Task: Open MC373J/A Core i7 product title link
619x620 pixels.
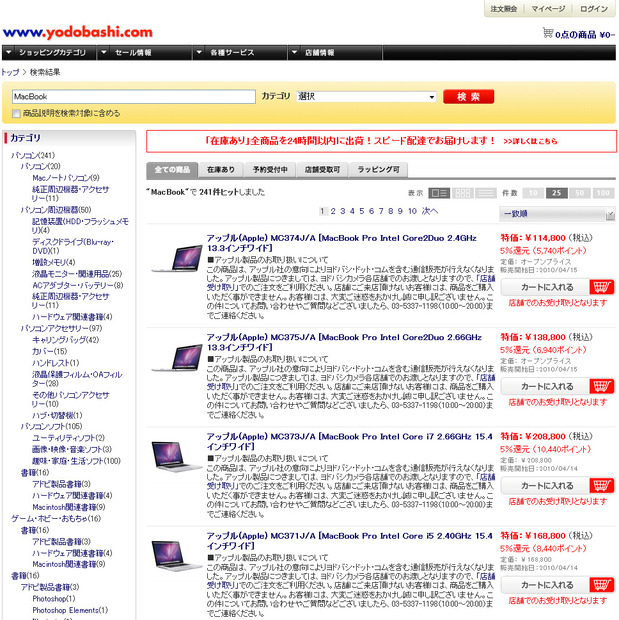Action: [x=349, y=442]
